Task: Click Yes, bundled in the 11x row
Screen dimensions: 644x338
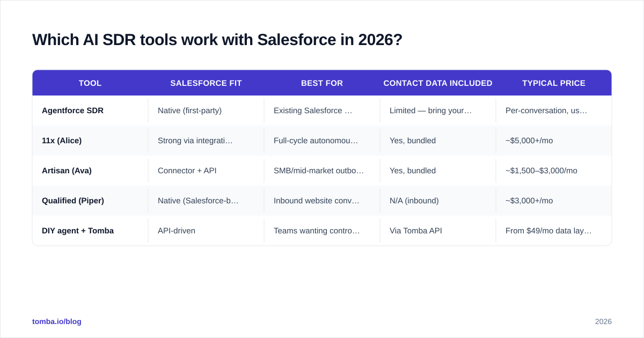Action: tap(438, 141)
